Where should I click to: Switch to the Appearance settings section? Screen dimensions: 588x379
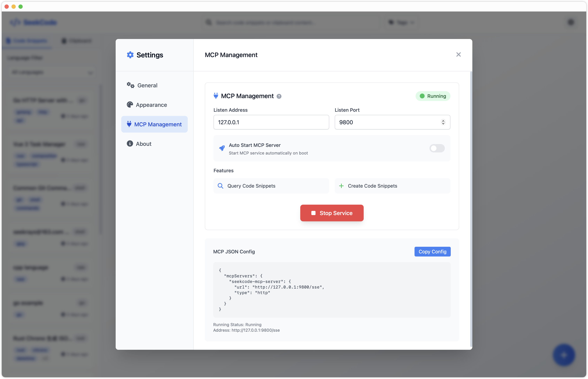tap(151, 105)
